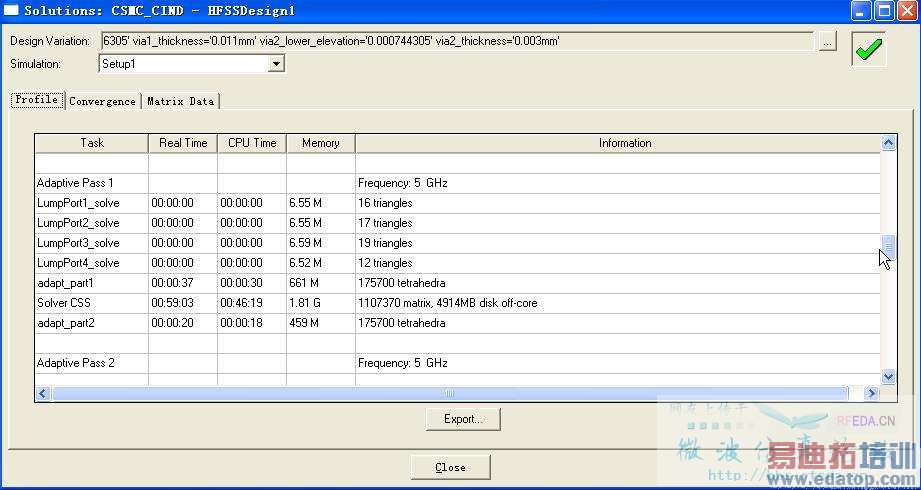
Task: Select the adapt_part2 task cell
Action: 92,323
